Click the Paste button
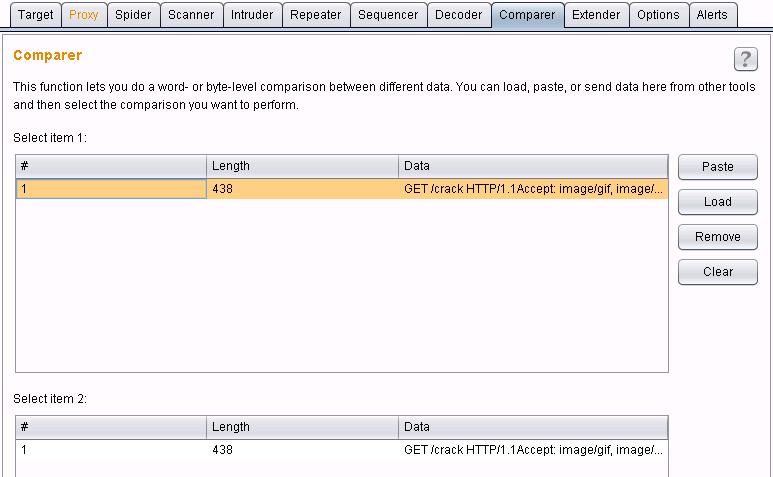Screen dimensions: 773x477 point(718,167)
